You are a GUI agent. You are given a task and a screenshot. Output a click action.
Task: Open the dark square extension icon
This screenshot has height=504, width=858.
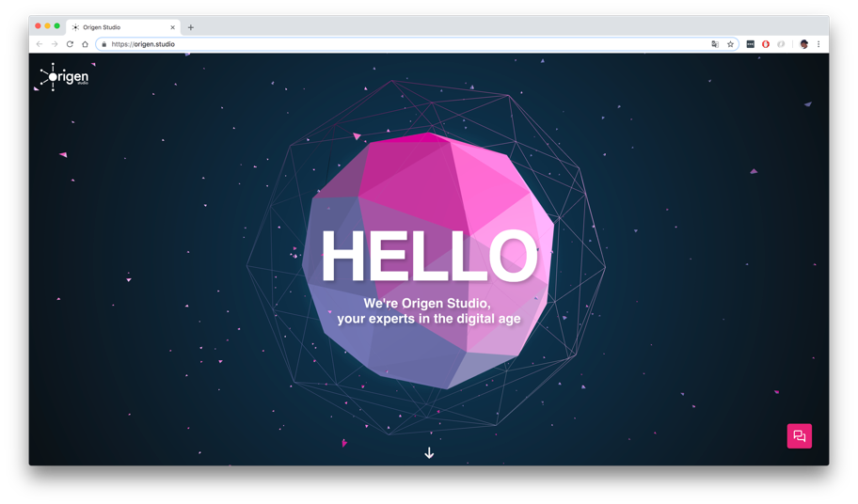click(x=750, y=44)
